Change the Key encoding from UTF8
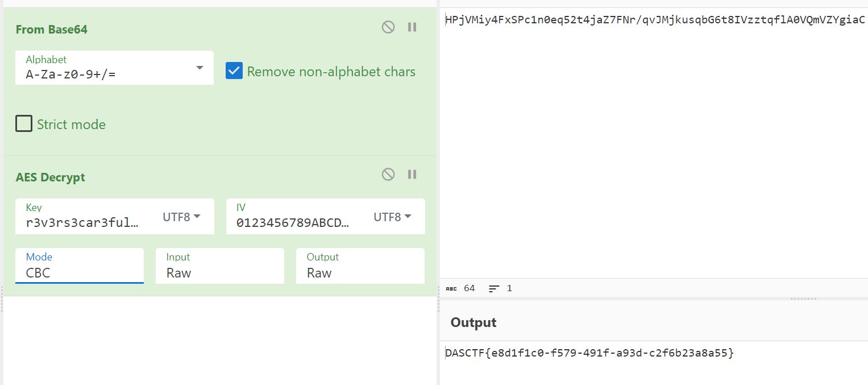The width and height of the screenshot is (868, 385). click(182, 217)
